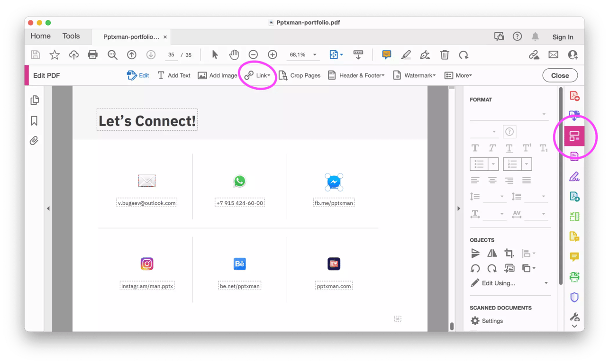Open the notifications bell

pyautogui.click(x=535, y=36)
